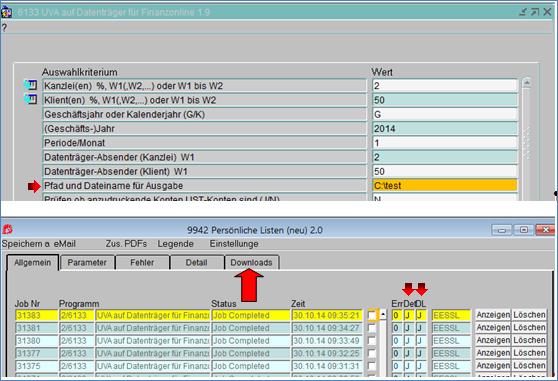The width and height of the screenshot is (558, 381).
Task: Click Datenträger-Absender (Kanzlei) value field
Action: click(x=445, y=157)
